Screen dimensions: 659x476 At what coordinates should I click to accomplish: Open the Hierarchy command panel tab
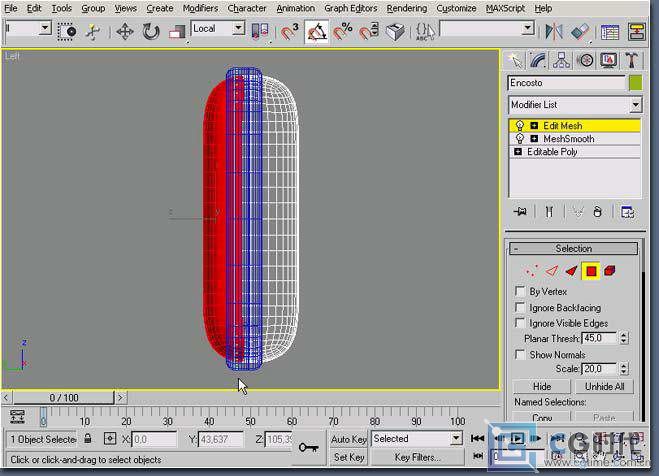click(x=561, y=60)
